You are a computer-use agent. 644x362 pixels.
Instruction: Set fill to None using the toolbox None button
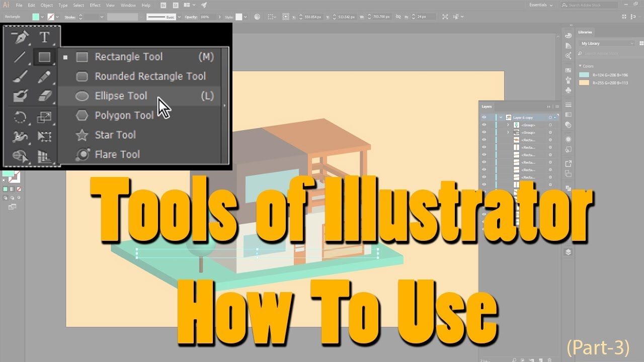point(19,189)
